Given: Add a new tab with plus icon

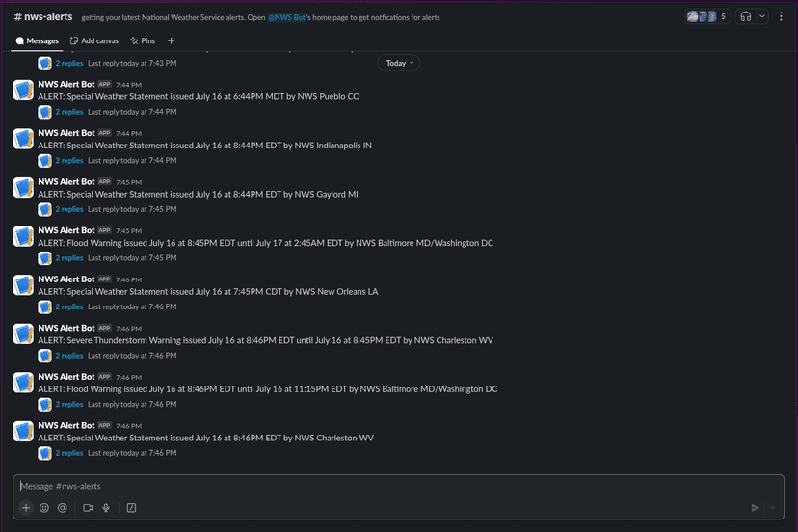Looking at the screenshot, I should click(172, 41).
